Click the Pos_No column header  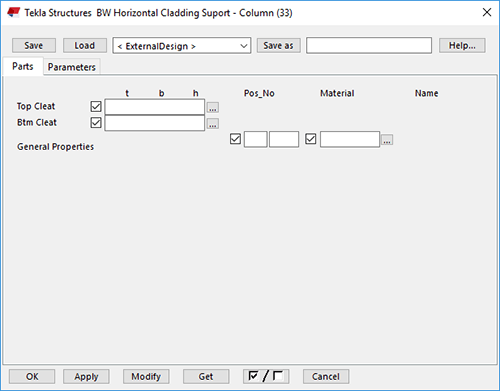click(259, 93)
